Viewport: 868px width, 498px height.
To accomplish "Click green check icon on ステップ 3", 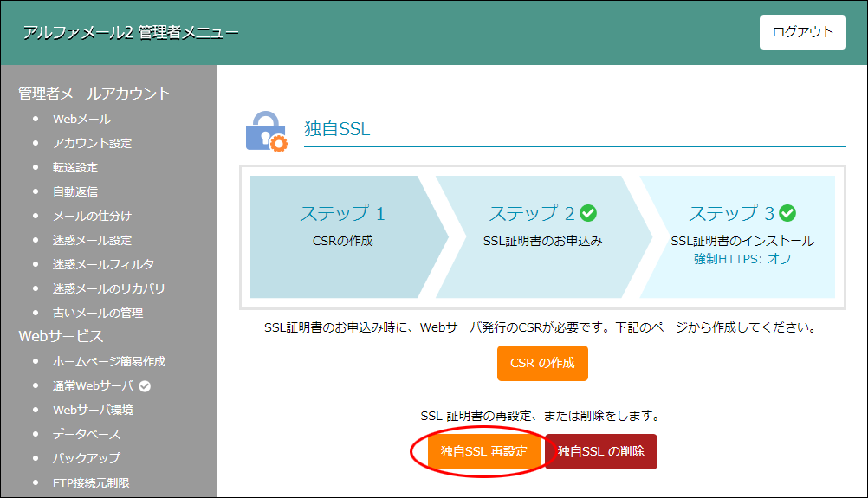I will 787,213.
